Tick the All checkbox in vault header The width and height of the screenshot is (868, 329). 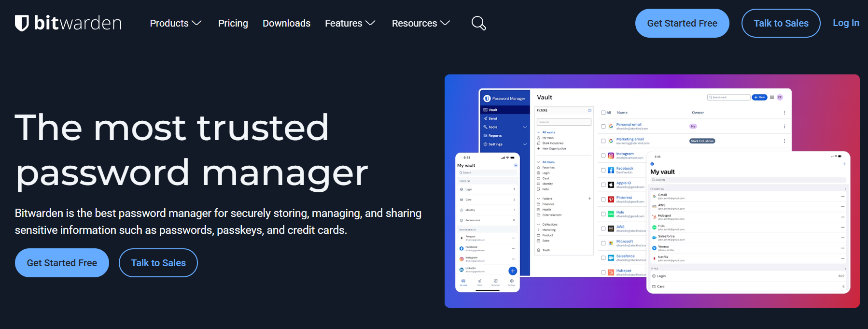click(603, 113)
